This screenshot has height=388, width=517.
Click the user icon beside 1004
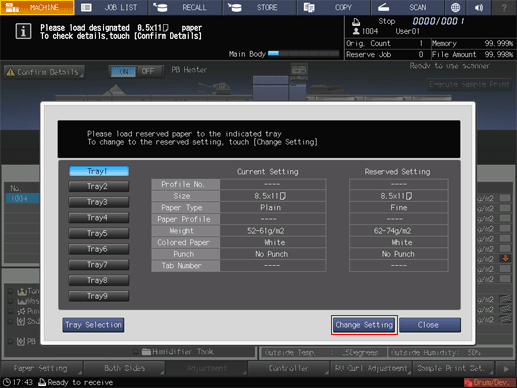click(x=356, y=31)
